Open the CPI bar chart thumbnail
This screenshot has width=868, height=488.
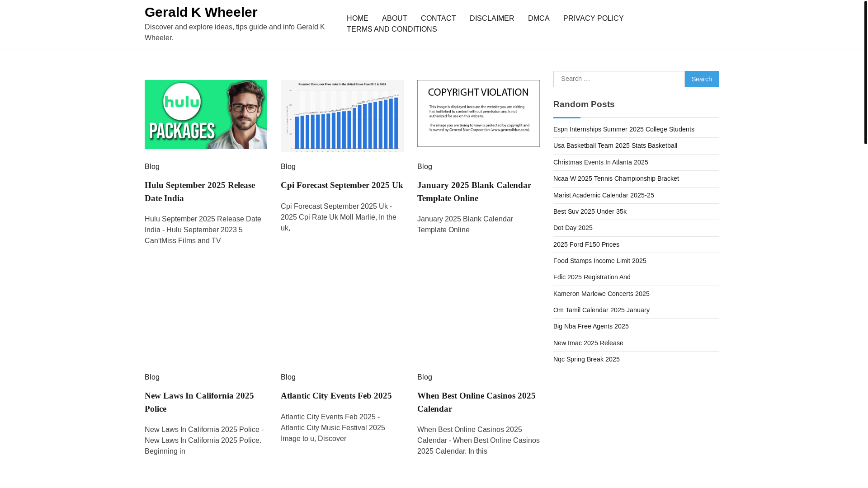342,116
